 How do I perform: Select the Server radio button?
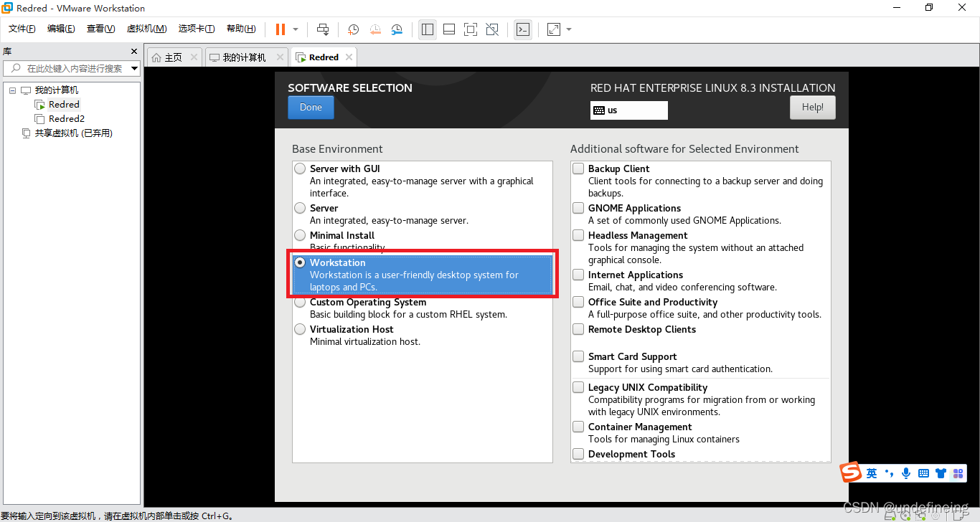click(300, 209)
